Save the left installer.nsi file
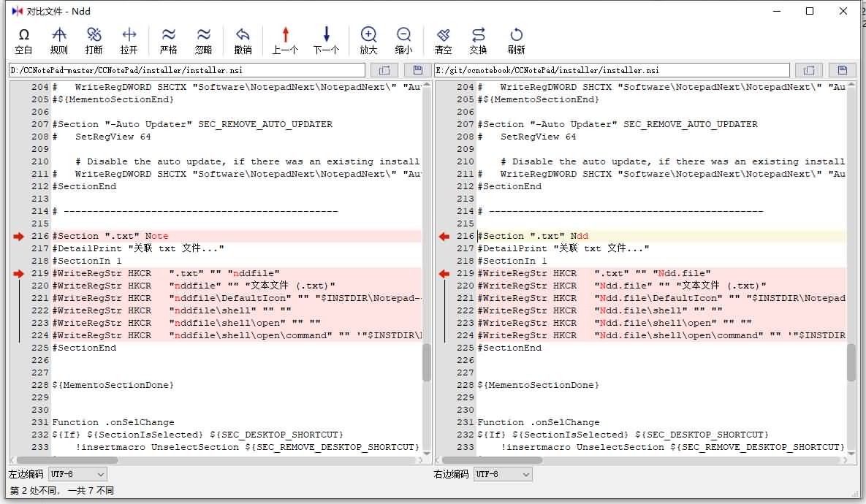Viewport: 866px width, 504px height. (417, 69)
